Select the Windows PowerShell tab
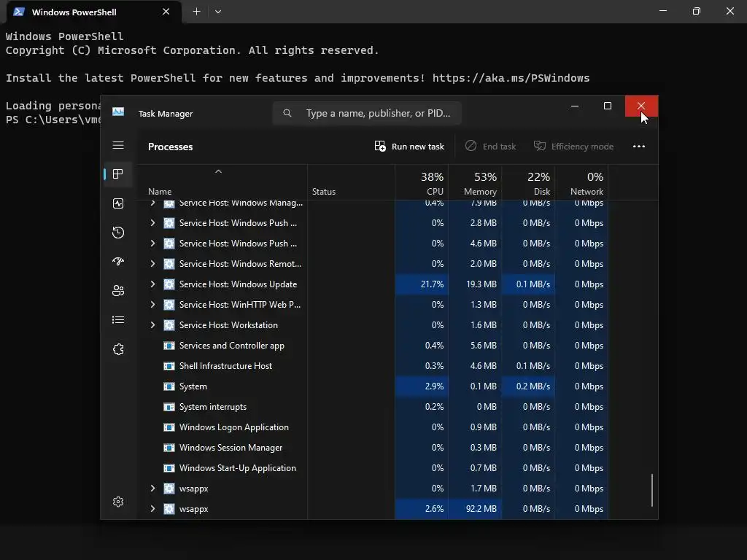Image resolution: width=747 pixels, height=560 pixels. pyautogui.click(x=94, y=12)
